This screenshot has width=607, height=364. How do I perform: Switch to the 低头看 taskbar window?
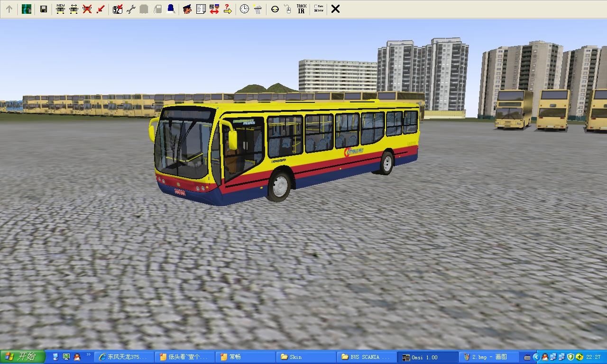click(x=185, y=357)
